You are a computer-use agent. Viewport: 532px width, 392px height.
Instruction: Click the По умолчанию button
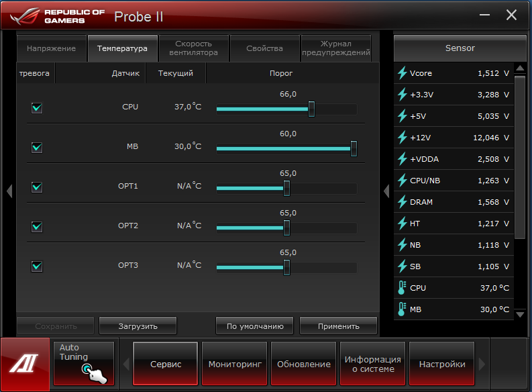pyautogui.click(x=255, y=326)
